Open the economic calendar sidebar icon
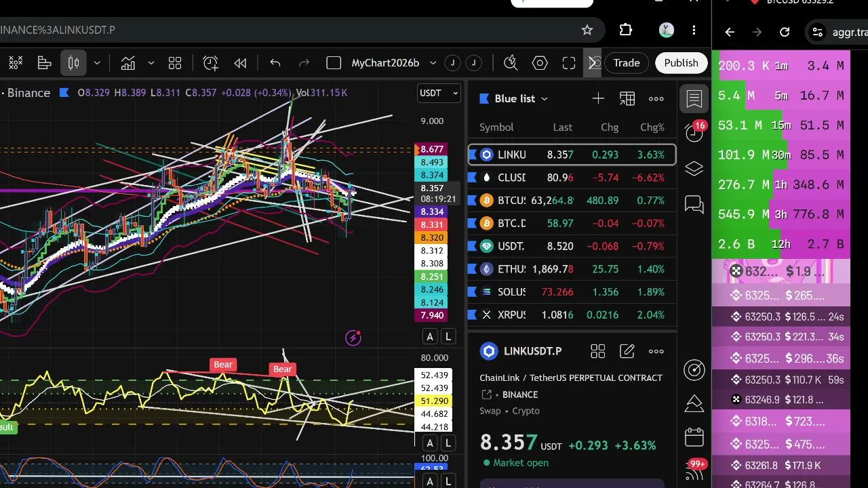868x488 pixels. point(694,437)
